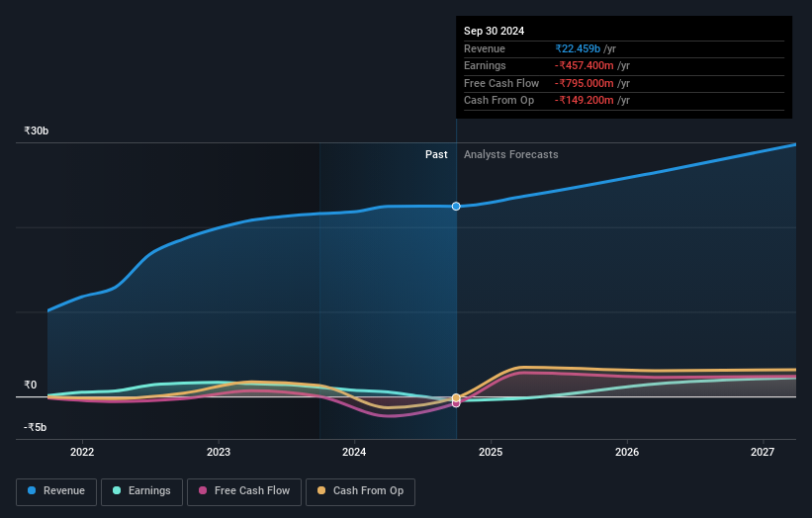Click the Cash From Op tooltip row label
Viewport: 812px width, 518px height.
498,101
